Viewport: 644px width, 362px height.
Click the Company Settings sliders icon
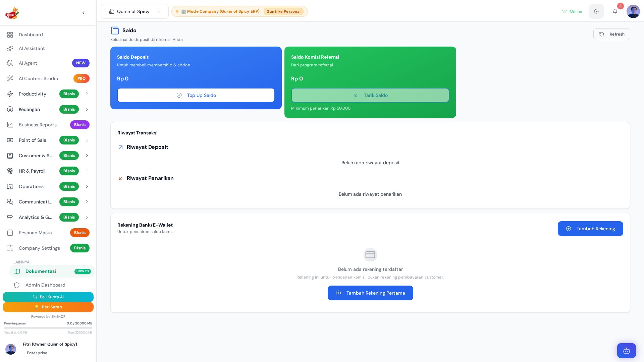click(10, 248)
